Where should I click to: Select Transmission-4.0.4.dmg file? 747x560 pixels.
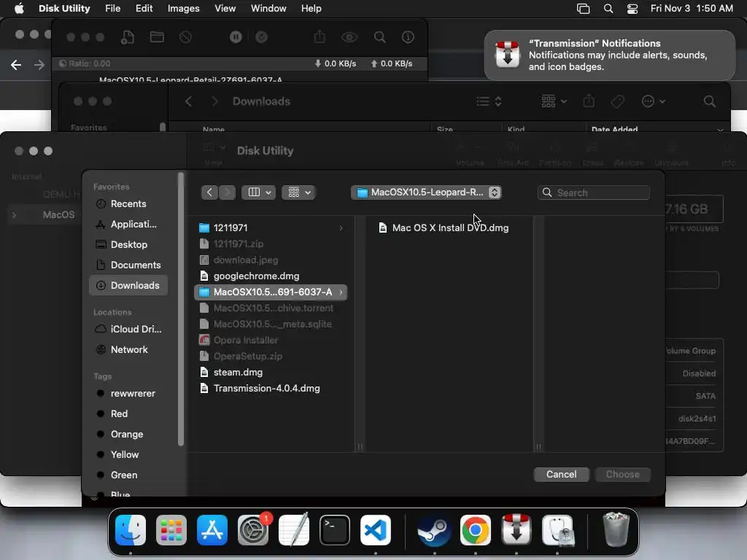click(x=271, y=389)
